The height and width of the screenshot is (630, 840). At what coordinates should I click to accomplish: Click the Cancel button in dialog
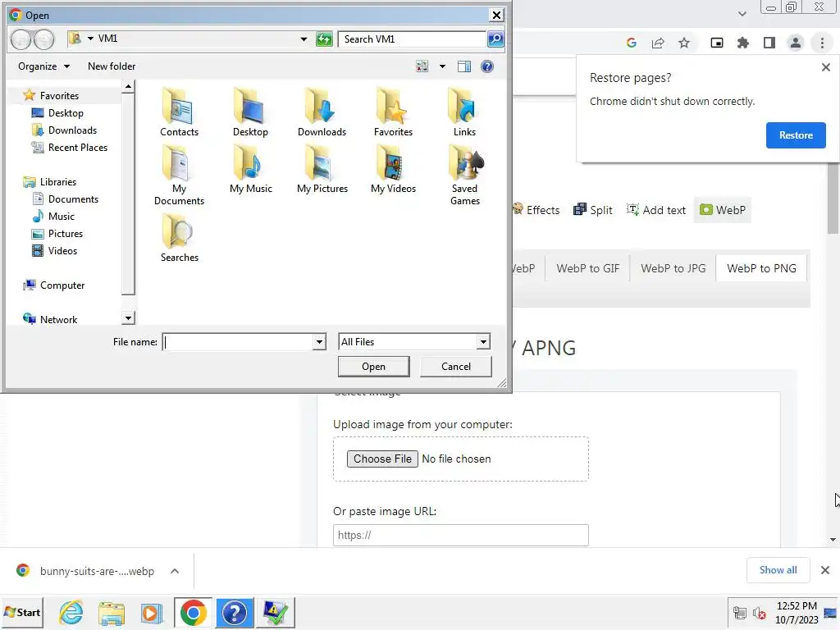click(x=456, y=367)
